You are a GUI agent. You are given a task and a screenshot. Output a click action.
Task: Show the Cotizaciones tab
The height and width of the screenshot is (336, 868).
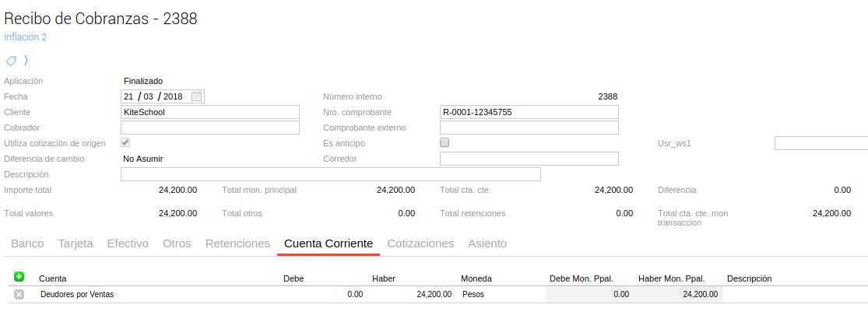click(x=420, y=243)
